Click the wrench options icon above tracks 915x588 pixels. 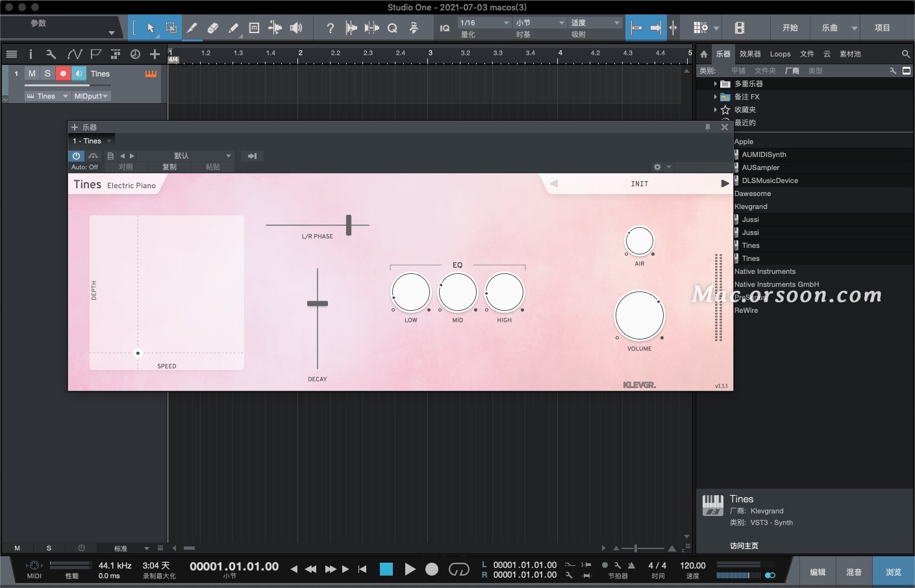click(x=51, y=55)
